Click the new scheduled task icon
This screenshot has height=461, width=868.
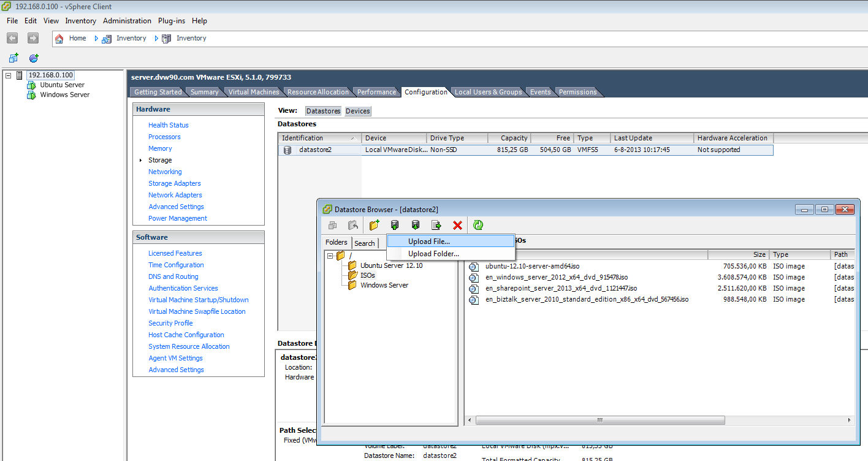(x=34, y=58)
